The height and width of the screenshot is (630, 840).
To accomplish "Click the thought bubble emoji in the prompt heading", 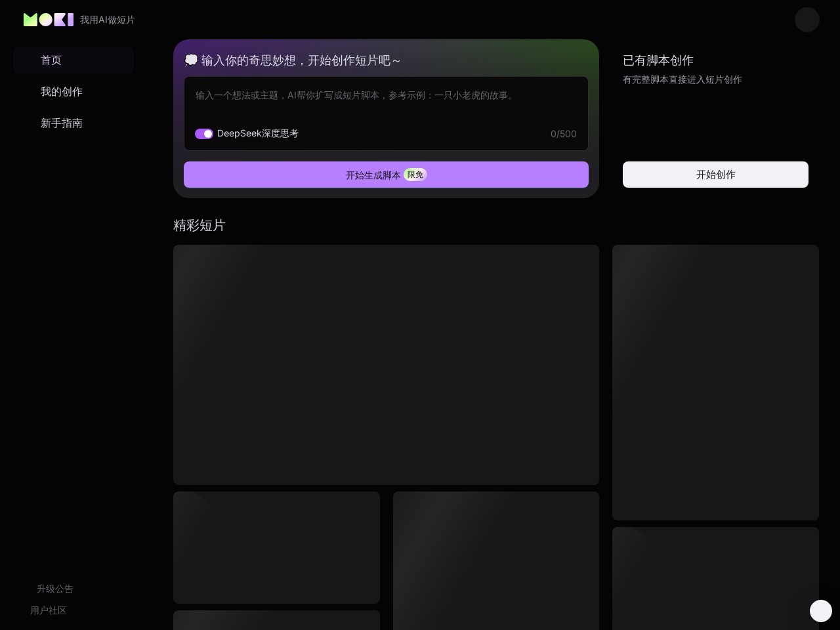I will tap(191, 60).
